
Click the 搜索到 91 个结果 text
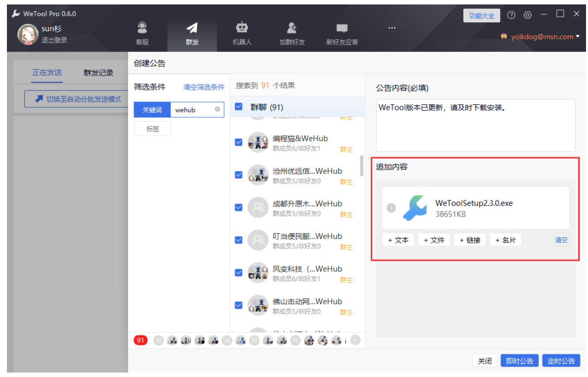tap(265, 86)
